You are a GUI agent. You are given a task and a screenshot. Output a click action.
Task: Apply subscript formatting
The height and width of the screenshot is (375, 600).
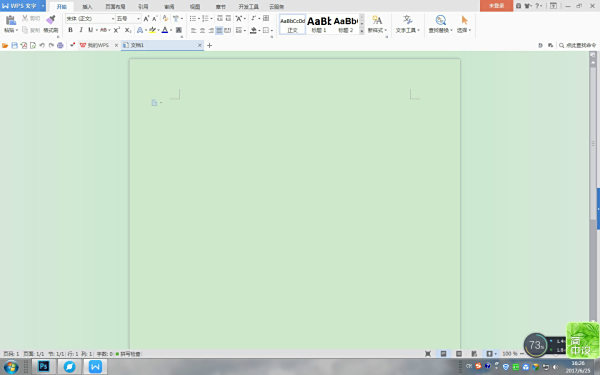pos(128,30)
